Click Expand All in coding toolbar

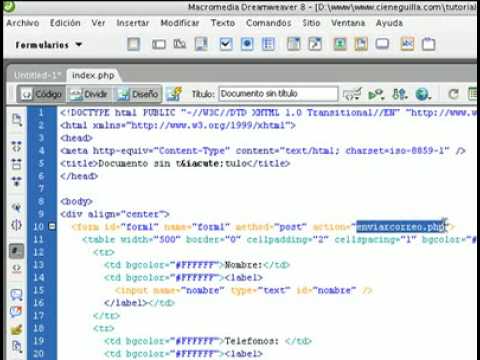pyautogui.click(x=17, y=181)
